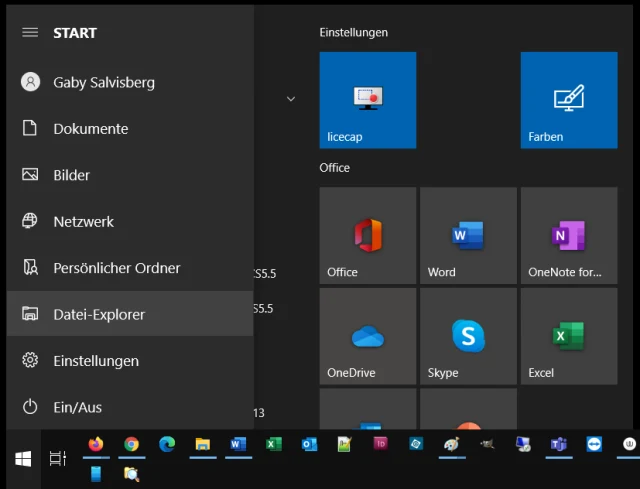Open the licecap tile

click(367, 100)
